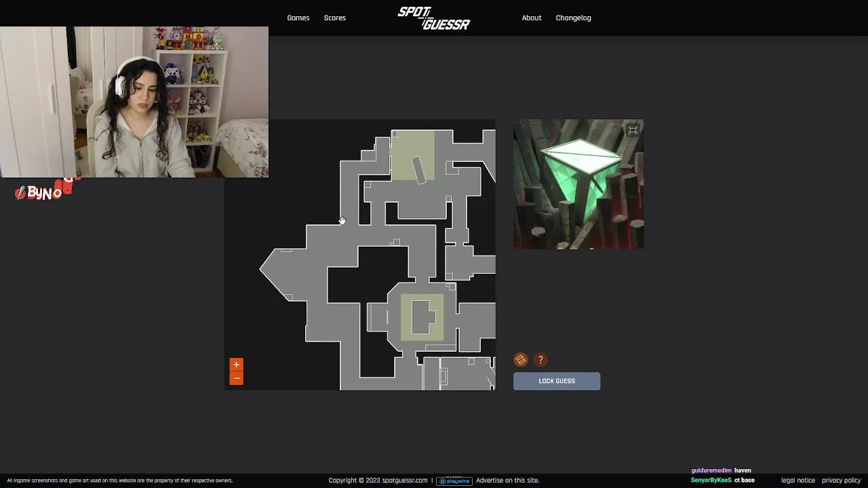This screenshot has height=488, width=868.
Task: Zoom out the map with minus button
Action: click(x=236, y=378)
